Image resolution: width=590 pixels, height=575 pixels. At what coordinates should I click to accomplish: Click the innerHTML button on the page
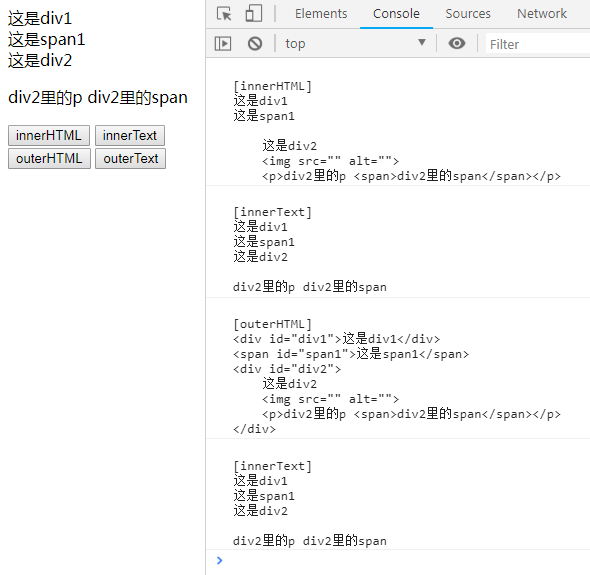[x=49, y=135]
